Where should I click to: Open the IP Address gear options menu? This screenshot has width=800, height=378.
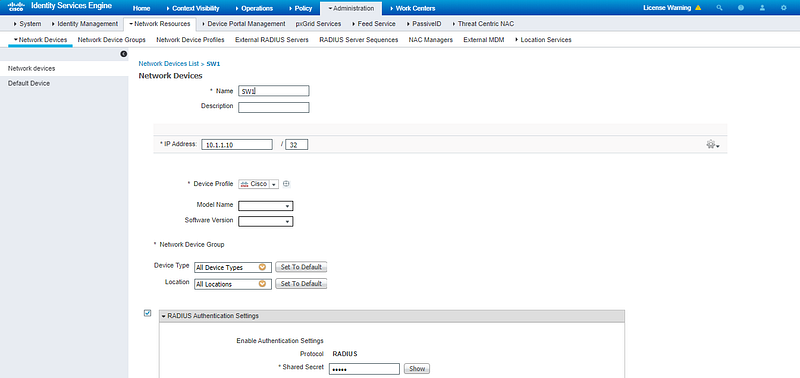pyautogui.click(x=713, y=145)
